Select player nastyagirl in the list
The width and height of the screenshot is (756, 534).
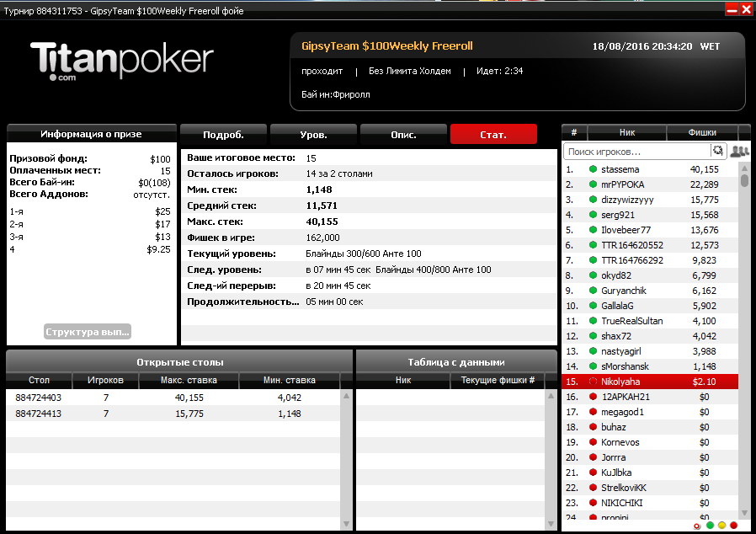click(650, 351)
